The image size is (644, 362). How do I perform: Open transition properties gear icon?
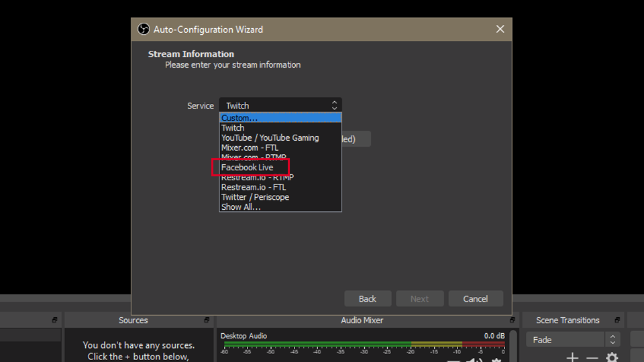(612, 357)
